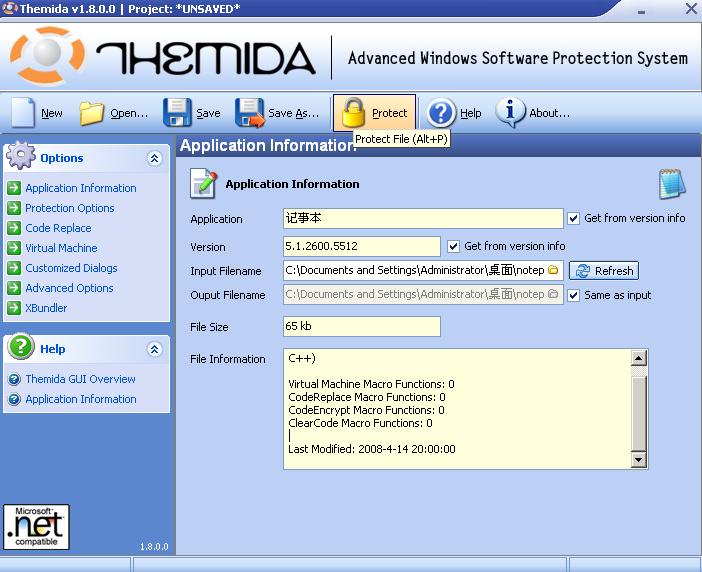Image resolution: width=702 pixels, height=572 pixels.
Task: Click the Open... toolbar label
Action: click(x=129, y=113)
